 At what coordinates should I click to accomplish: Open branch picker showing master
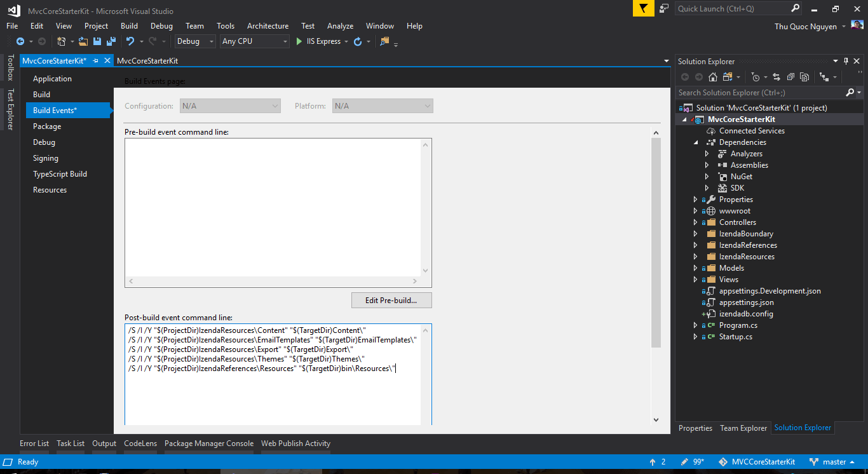pos(832,462)
